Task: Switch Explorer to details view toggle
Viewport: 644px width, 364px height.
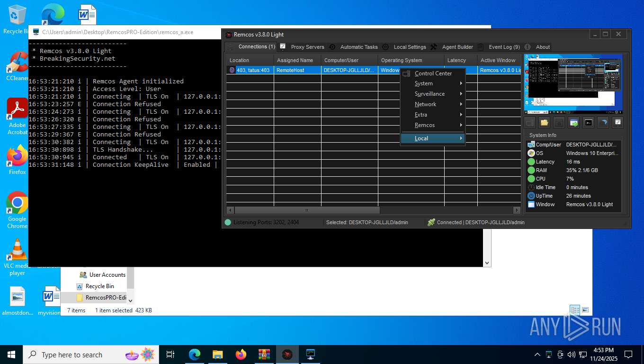Action: click(x=575, y=310)
